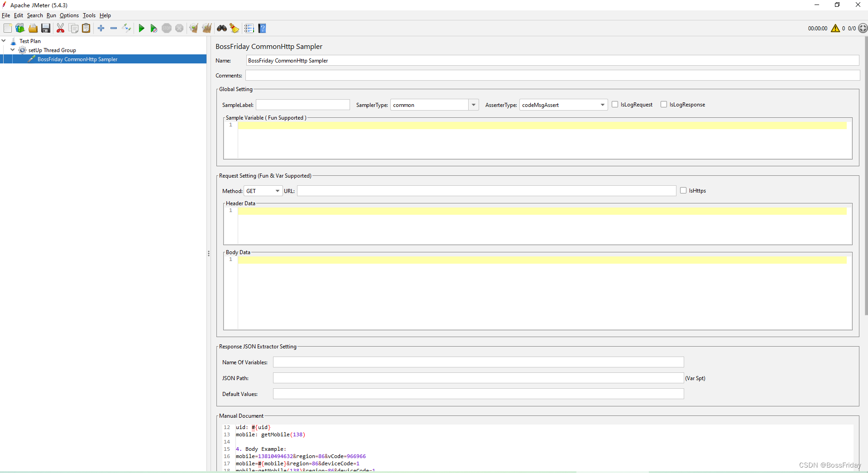
Task: Enable the IsLogRequest checkbox
Action: 615,104
